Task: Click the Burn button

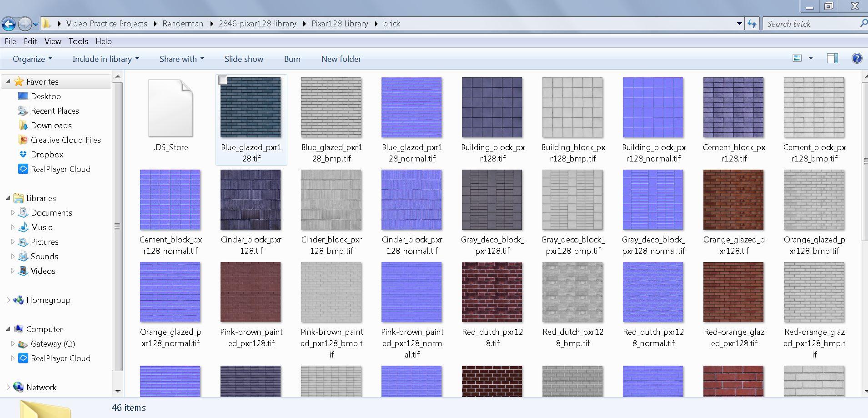Action: [292, 59]
